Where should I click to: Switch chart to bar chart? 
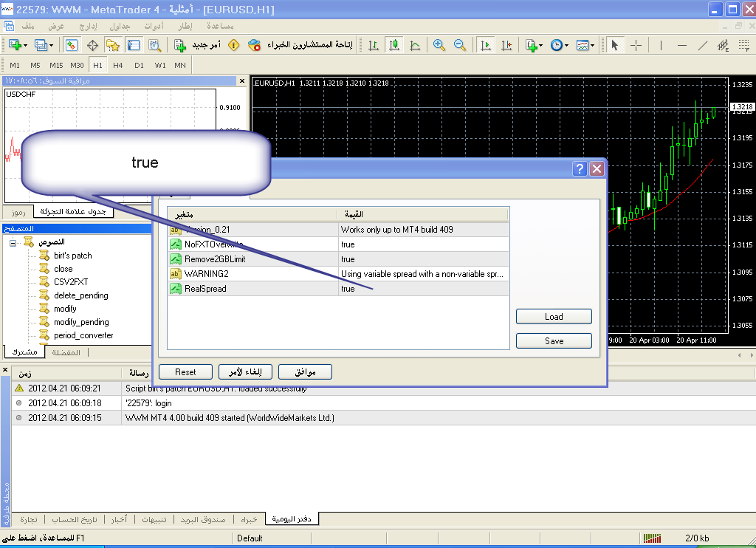(373, 45)
